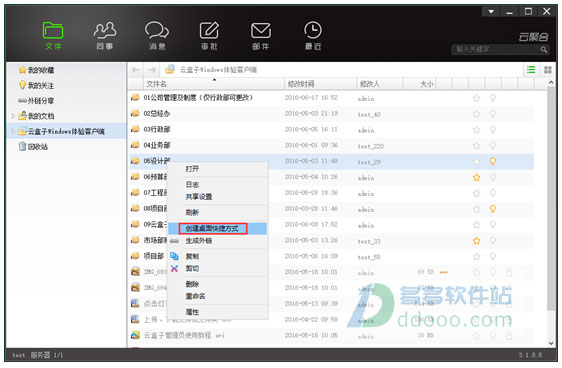The image size is (562, 368).
Task: Open 外链分享 in sidebar
Action: 36,101
